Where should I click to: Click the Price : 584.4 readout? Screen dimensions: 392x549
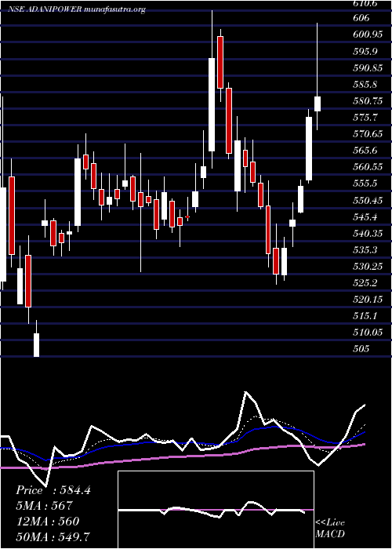click(53, 490)
